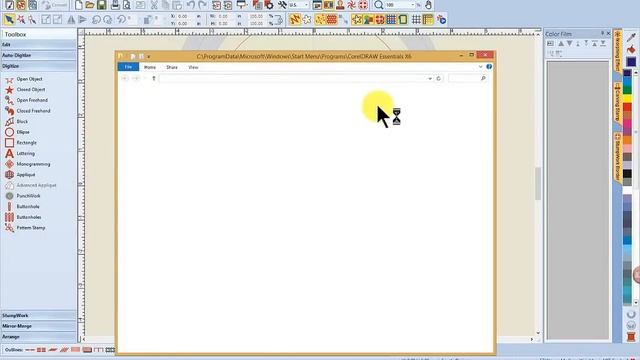Screen dimensions: 640x360
Task: Click the Save floppy disk icon
Action: (x=101, y=5)
